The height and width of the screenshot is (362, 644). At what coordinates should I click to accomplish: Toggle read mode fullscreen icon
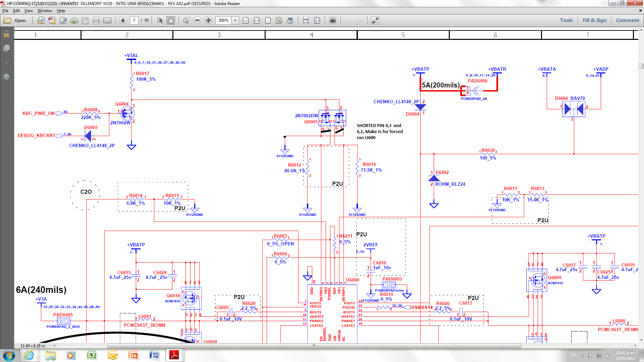[x=375, y=20]
